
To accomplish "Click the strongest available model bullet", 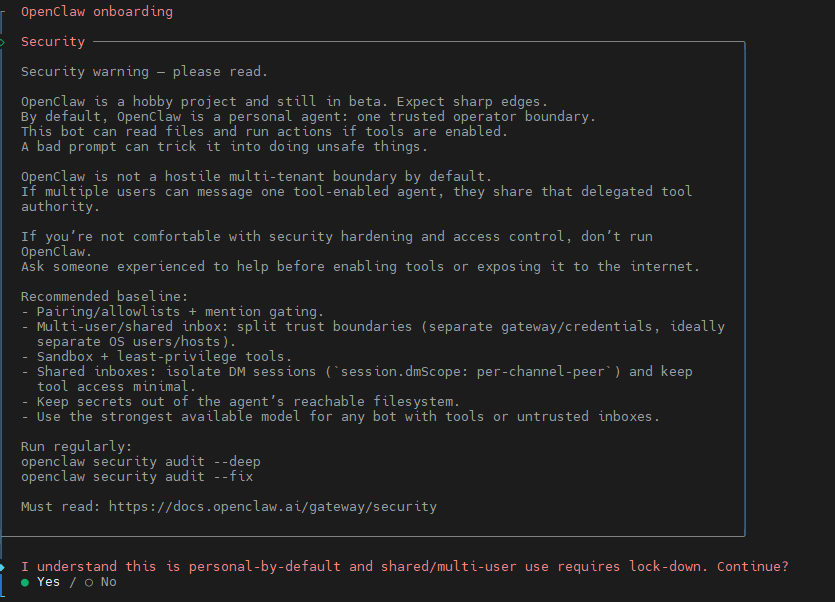I will pyautogui.click(x=341, y=416).
